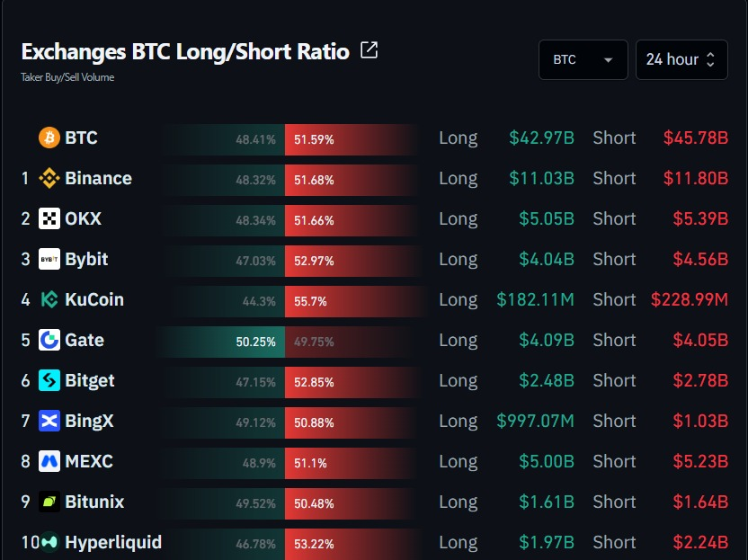Click the Binance logo icon
The height and width of the screenshot is (560, 748).
tap(49, 178)
